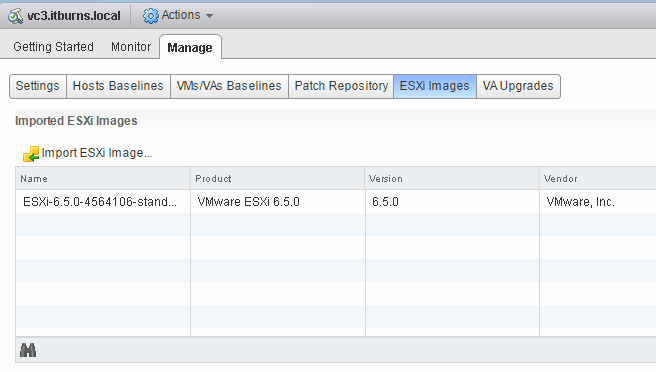Click the Actions gear icon

pyautogui.click(x=151, y=16)
